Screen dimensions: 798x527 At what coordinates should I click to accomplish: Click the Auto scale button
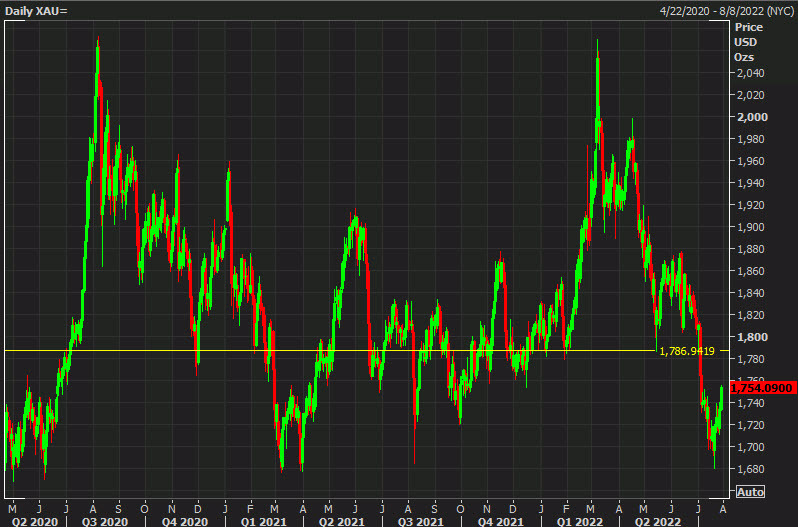tap(750, 492)
